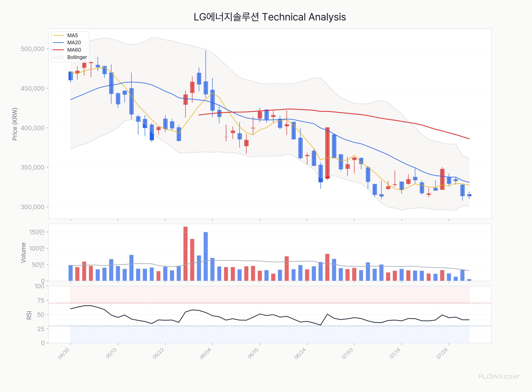Click the 06/24 date label
The width and height of the screenshot is (532, 392).
300,354
